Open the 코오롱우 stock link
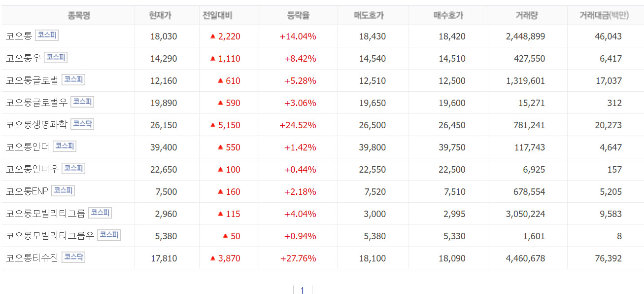The width and height of the screenshot is (644, 294). pos(23,58)
